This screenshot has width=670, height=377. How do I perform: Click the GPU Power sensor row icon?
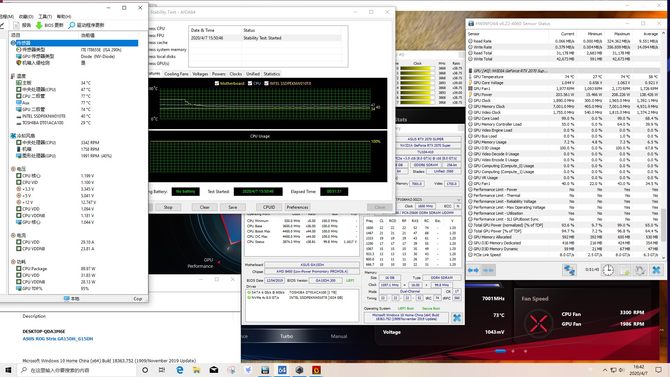(470, 94)
